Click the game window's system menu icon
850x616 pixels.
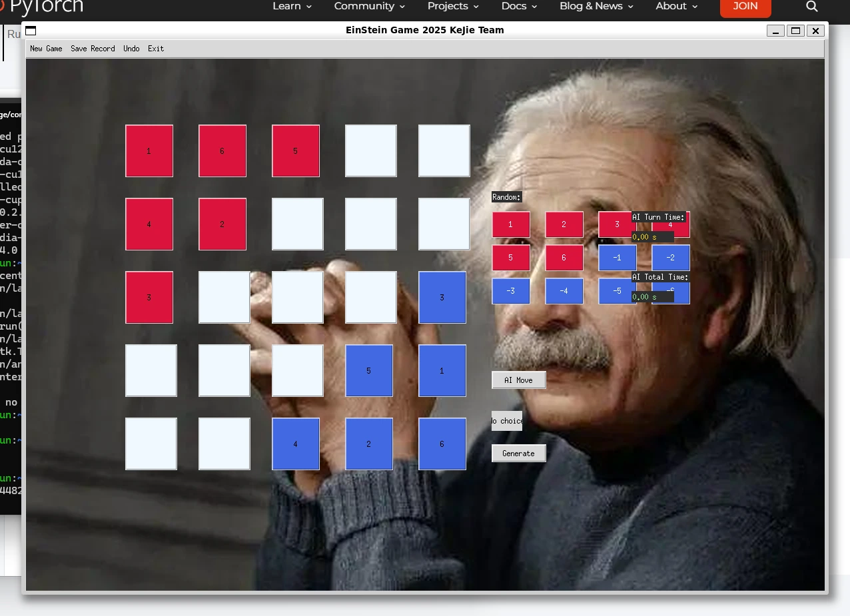[31, 31]
